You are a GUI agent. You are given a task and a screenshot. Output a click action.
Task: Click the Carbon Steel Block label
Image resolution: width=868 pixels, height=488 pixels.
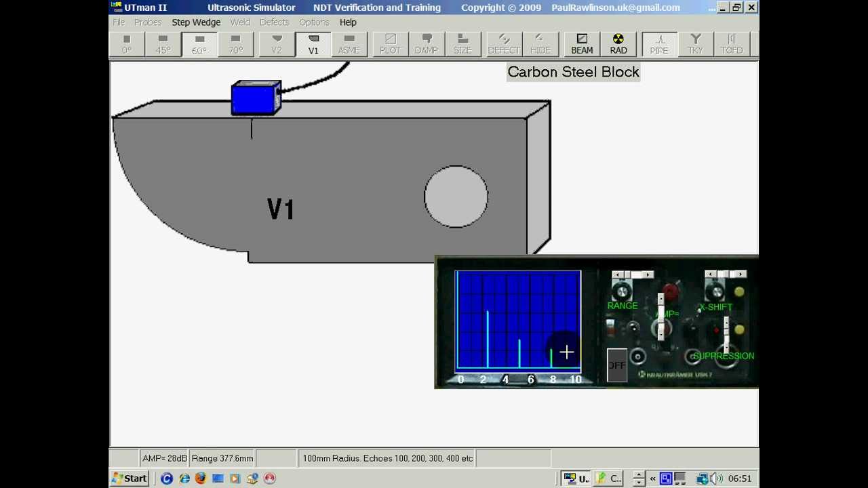[x=573, y=72]
